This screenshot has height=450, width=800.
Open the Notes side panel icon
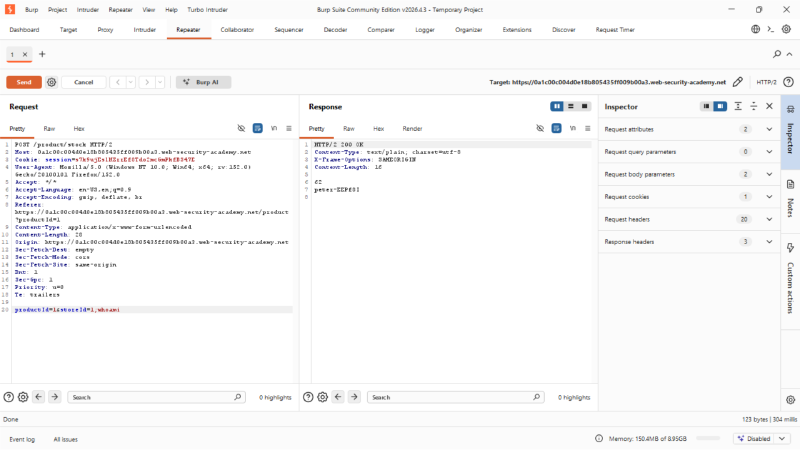point(790,199)
